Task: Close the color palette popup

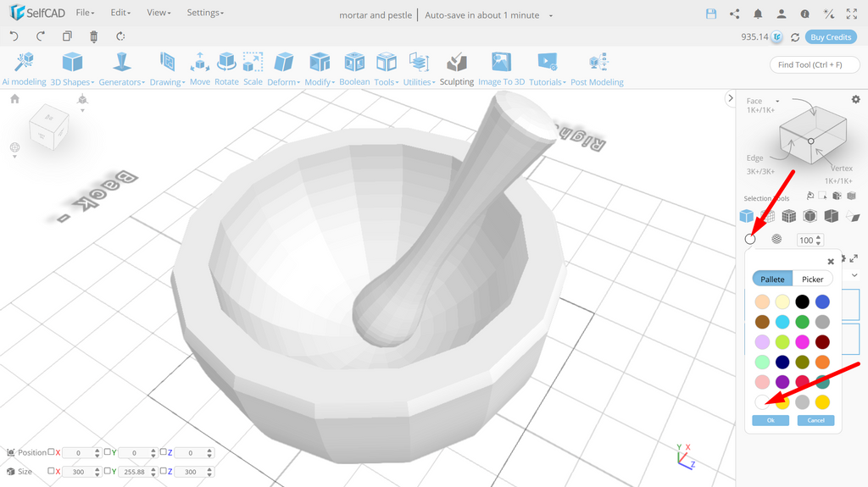Action: click(x=831, y=261)
